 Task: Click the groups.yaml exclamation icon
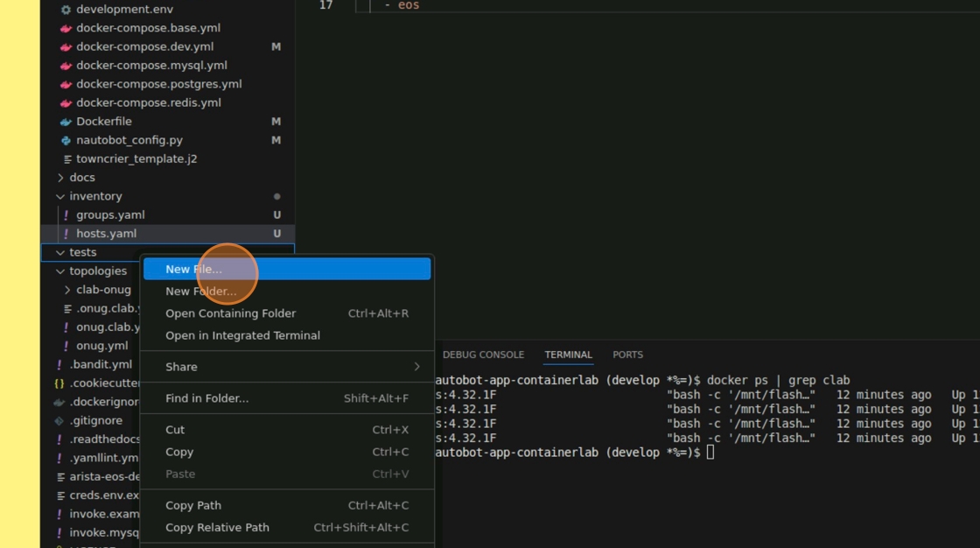point(66,215)
